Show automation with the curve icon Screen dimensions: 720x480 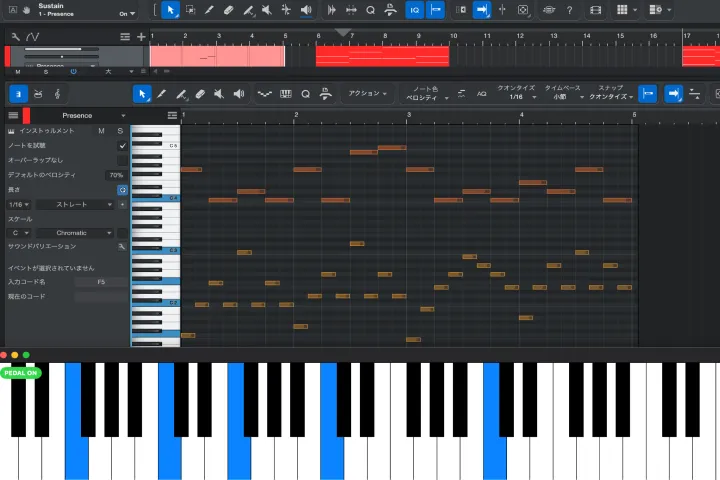(32, 37)
